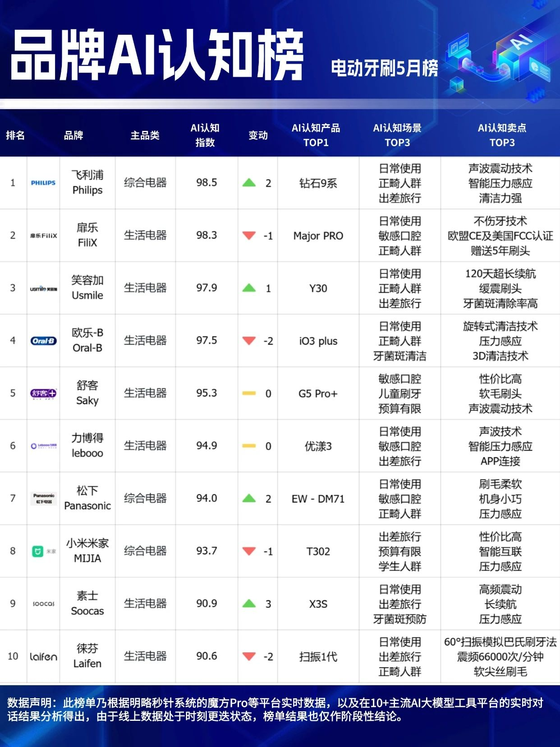The width and height of the screenshot is (560, 747).
Task: Click the 电动牙刷5月榜 subtitle
Action: point(384,68)
